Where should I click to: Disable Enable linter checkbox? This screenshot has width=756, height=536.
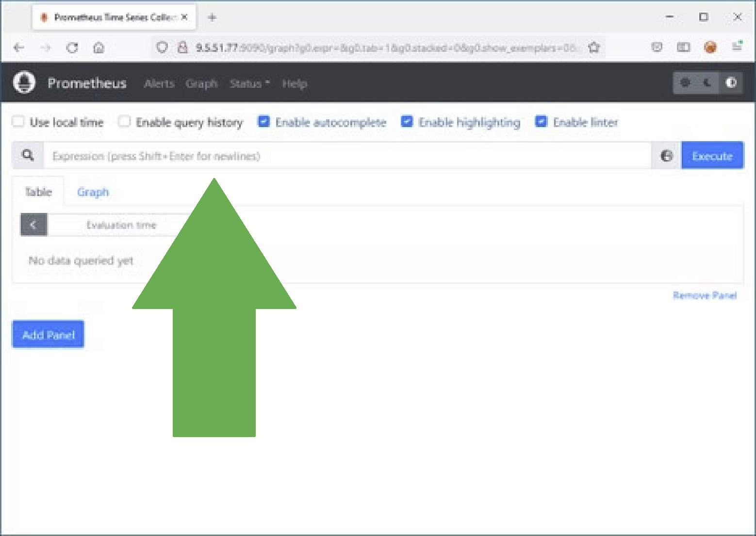tap(541, 121)
